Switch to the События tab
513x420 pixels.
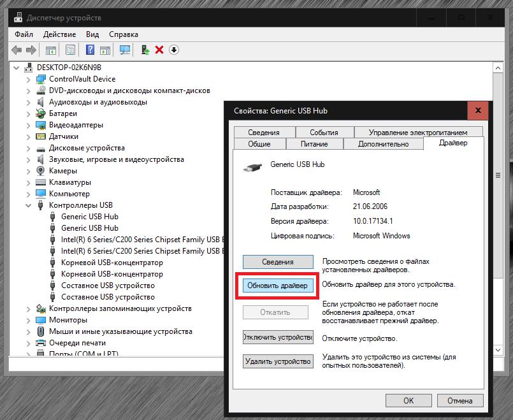click(324, 132)
